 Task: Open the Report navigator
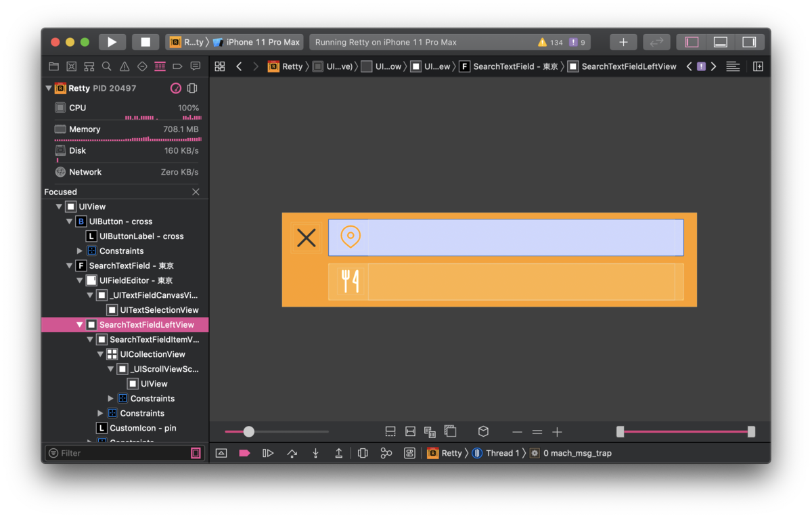[x=196, y=66]
